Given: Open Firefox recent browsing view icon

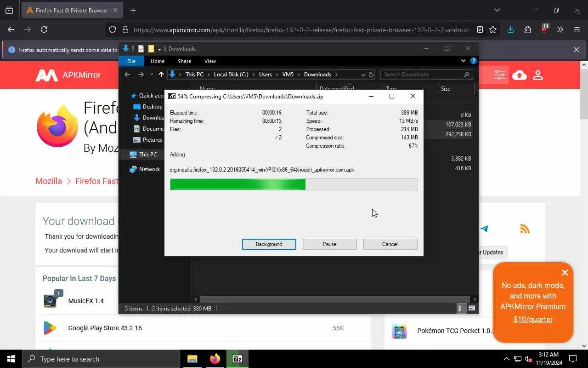Looking at the screenshot, I should pos(9,10).
